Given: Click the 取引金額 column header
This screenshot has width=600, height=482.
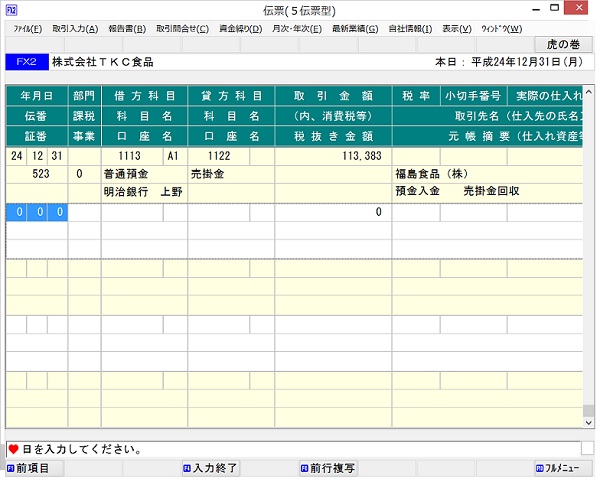Looking at the screenshot, I should coord(333,96).
